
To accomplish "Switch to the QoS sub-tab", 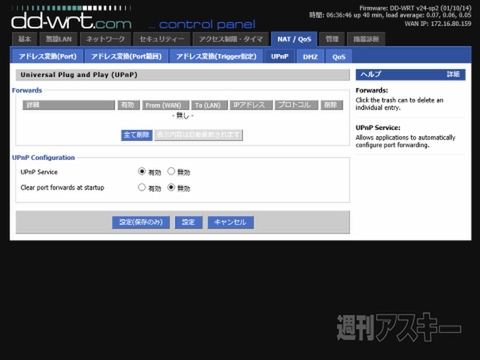I will coord(339,57).
